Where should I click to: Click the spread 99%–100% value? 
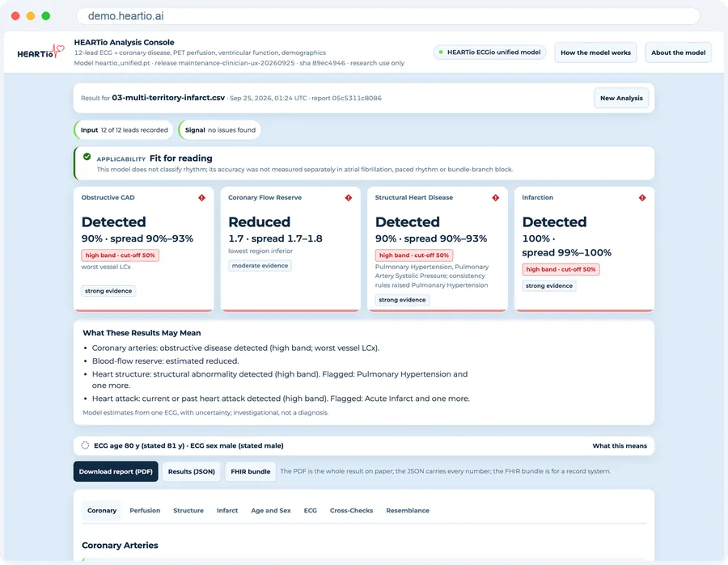click(x=566, y=252)
